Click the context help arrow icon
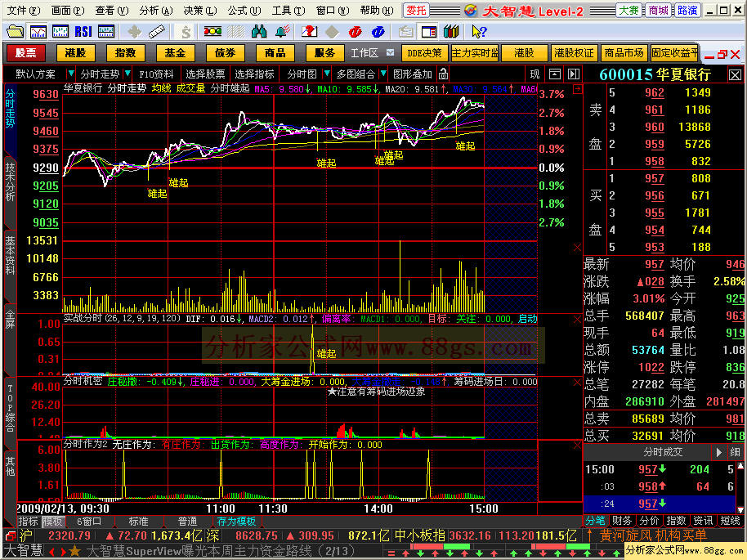Image resolution: width=747 pixels, height=560 pixels. 479,32
